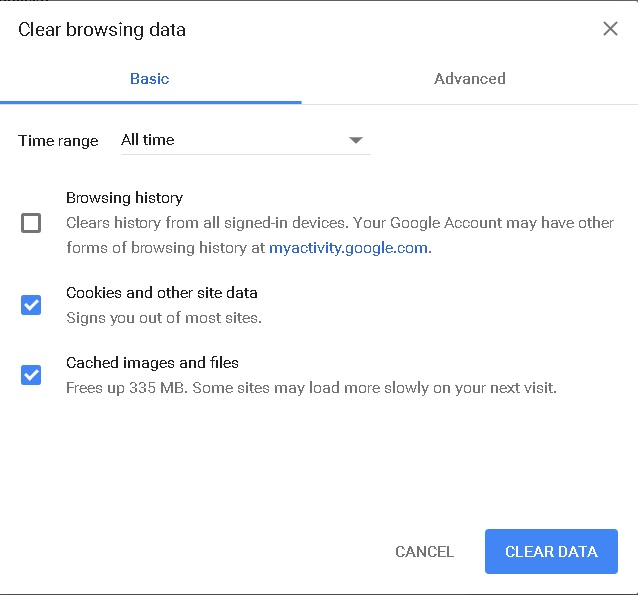The width and height of the screenshot is (638, 595).
Task: Click the 'All time' selected value
Action: click(148, 140)
